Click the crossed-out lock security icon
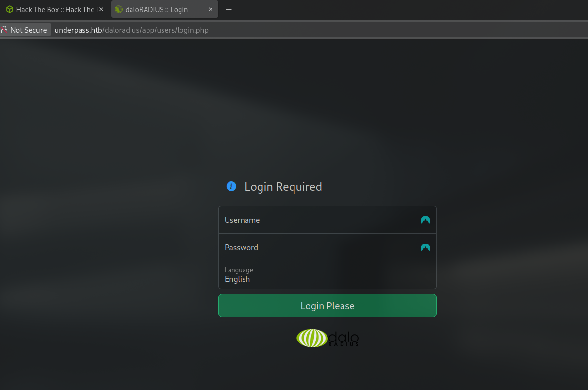Viewport: 588px width, 390px height. 4,30
